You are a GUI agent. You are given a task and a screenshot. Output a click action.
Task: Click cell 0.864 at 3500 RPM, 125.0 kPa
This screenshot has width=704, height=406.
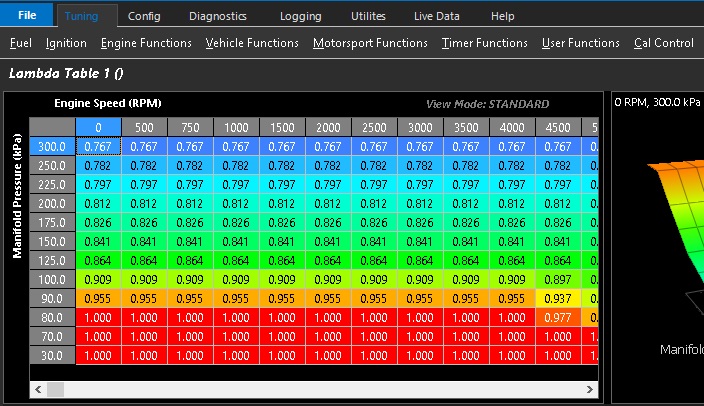466,260
